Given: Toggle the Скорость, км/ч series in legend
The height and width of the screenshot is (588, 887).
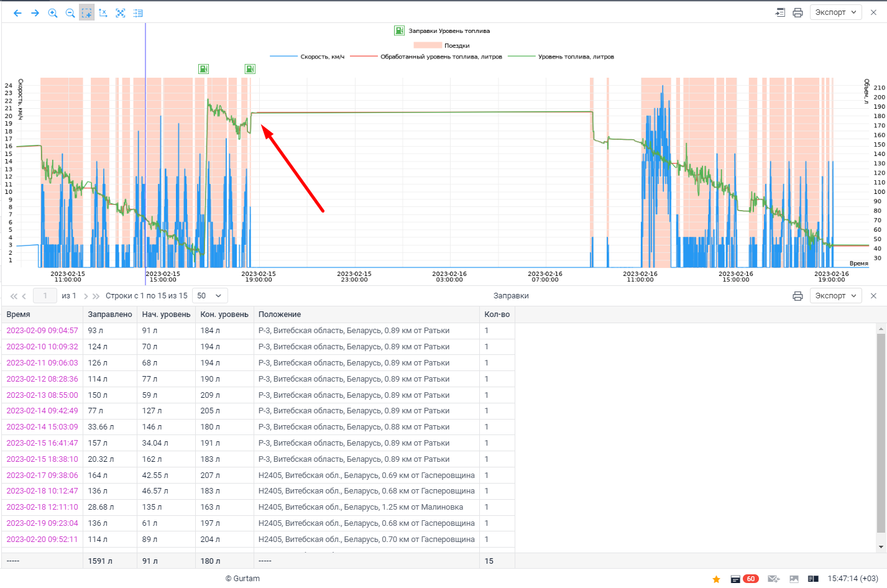Looking at the screenshot, I should (x=307, y=57).
